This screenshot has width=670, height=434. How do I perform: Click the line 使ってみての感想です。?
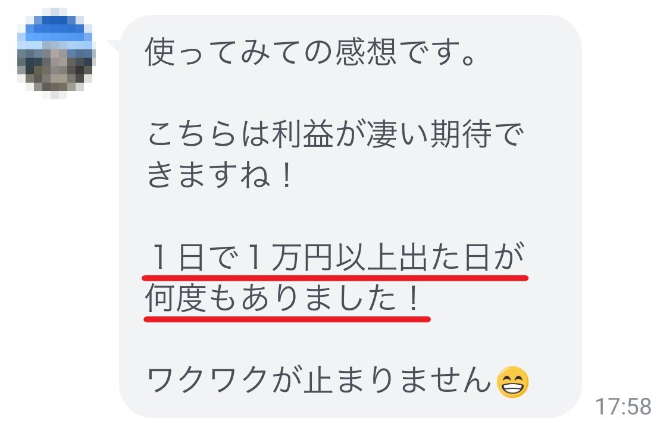[x=310, y=52]
